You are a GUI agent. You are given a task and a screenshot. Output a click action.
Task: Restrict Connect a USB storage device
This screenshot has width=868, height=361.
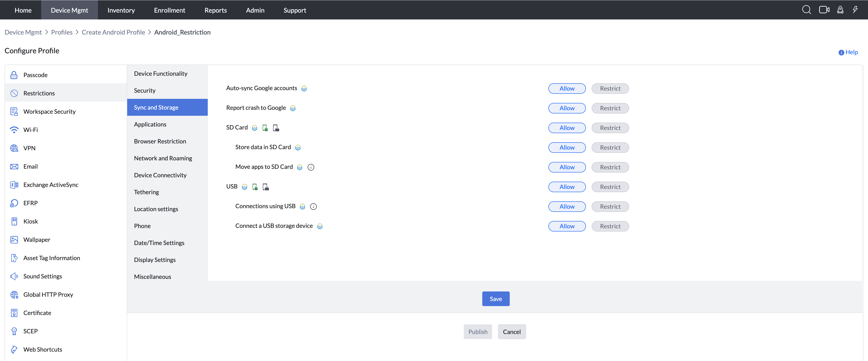tap(610, 226)
